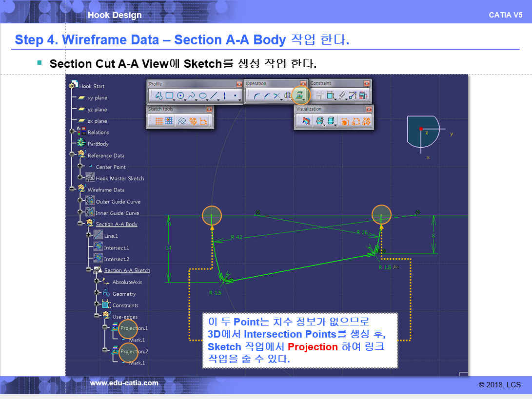Select the Mirror tool in Operation toolbar
Image resolution: width=532 pixels, height=399 pixels.
coord(288,96)
